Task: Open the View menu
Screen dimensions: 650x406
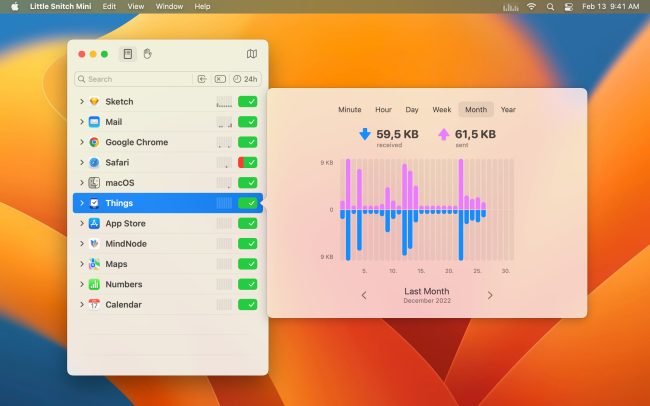Action: point(136,7)
